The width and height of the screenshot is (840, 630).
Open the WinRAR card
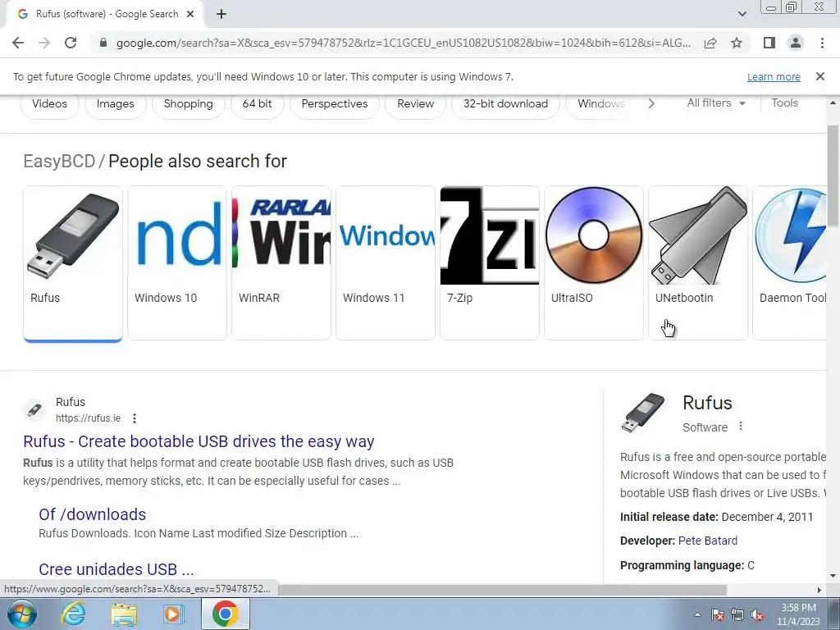(x=281, y=263)
